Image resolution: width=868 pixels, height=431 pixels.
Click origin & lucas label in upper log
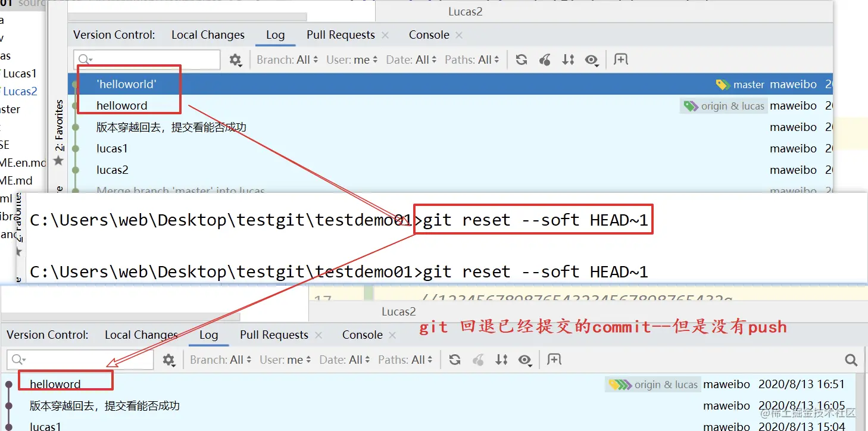click(x=732, y=106)
